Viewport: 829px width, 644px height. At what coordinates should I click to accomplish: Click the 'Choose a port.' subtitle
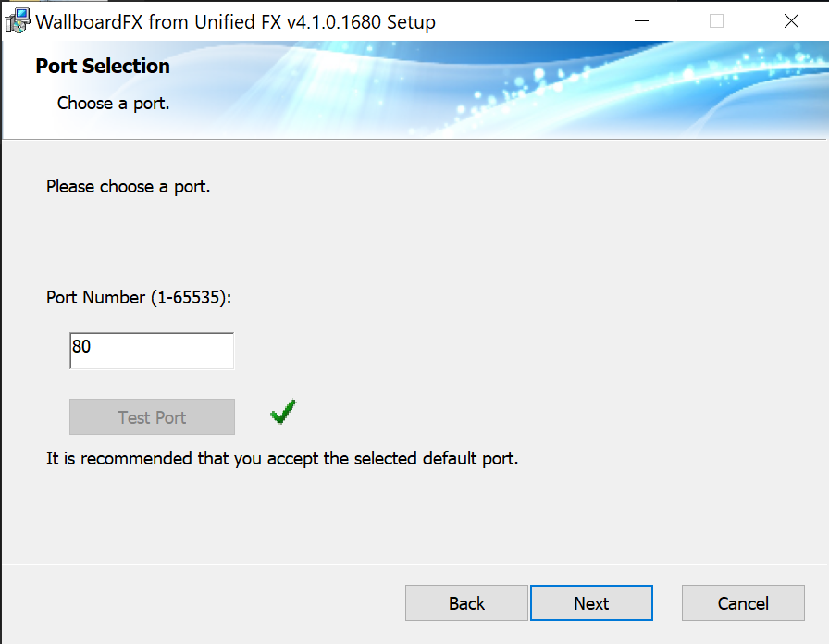[x=113, y=103]
